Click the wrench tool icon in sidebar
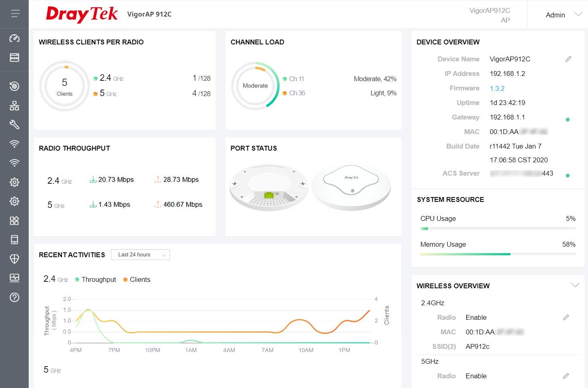 pyautogui.click(x=15, y=125)
